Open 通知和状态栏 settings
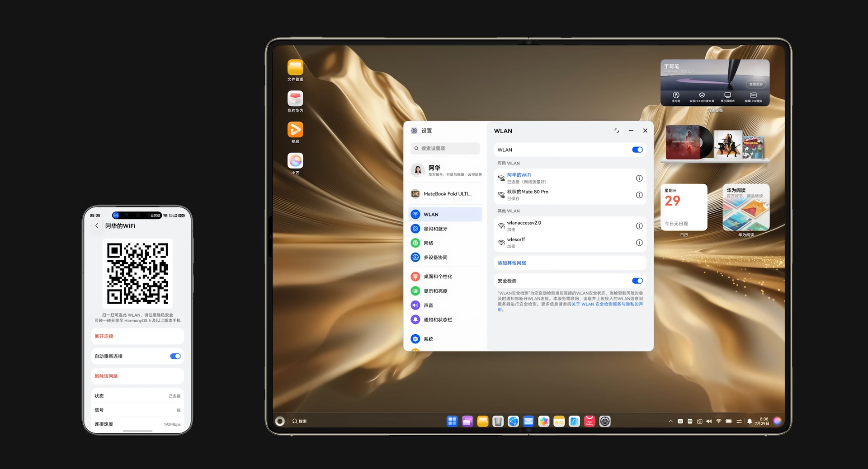This screenshot has width=868, height=469. [445, 319]
